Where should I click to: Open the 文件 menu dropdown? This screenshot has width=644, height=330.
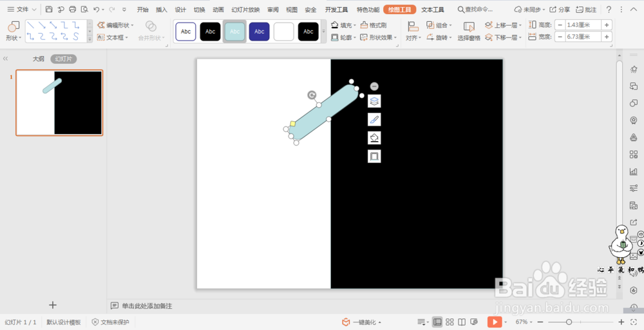[22, 10]
